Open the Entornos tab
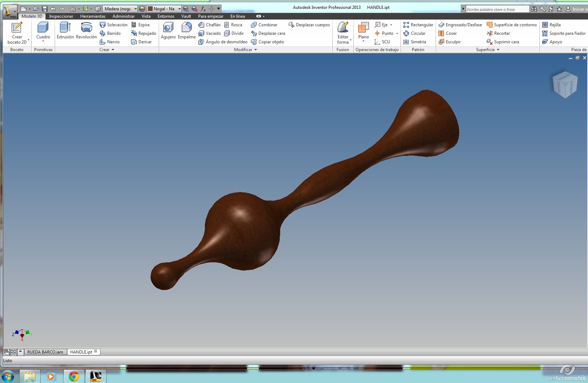This screenshot has height=383, width=588. coord(166,16)
